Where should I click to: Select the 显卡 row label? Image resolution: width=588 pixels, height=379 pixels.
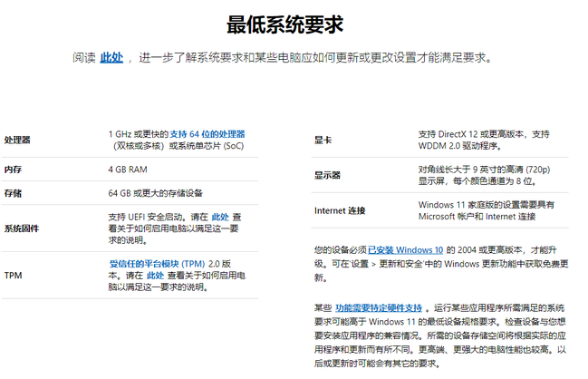(x=323, y=140)
